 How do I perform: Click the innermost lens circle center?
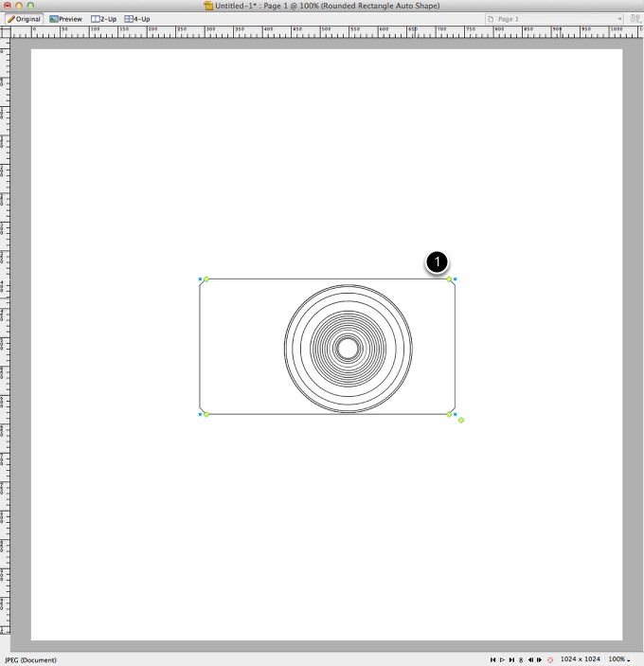pos(349,349)
